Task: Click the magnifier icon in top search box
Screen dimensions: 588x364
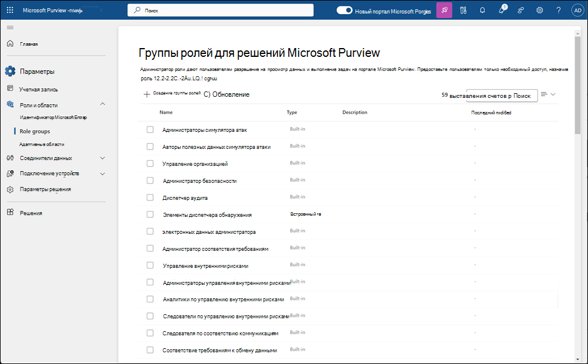Action: [138, 10]
